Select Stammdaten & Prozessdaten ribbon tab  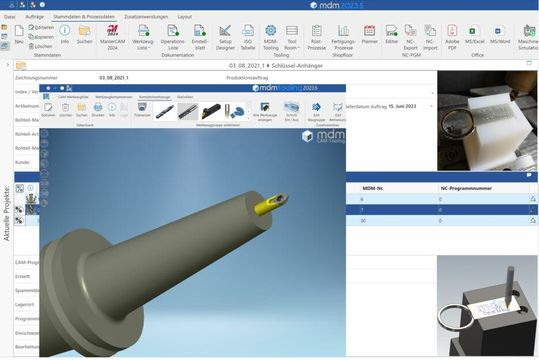[x=84, y=17]
